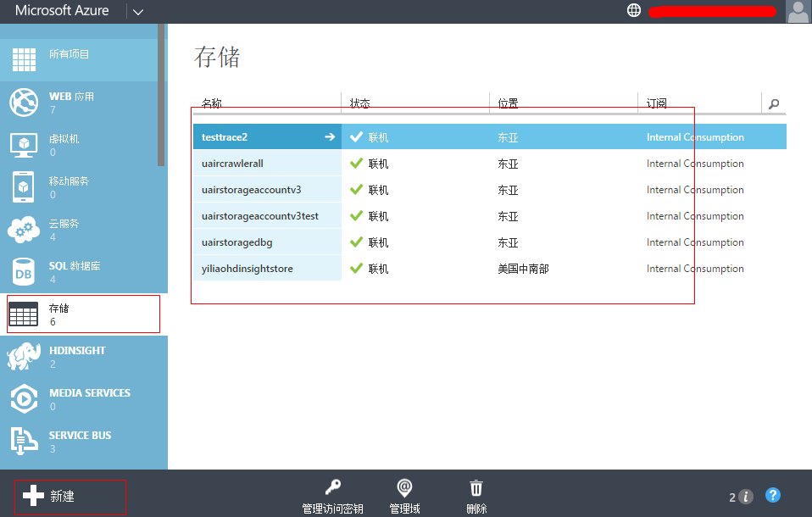Expand the Microsoft Azure title chevron
This screenshot has height=517, width=812.
tap(137, 11)
